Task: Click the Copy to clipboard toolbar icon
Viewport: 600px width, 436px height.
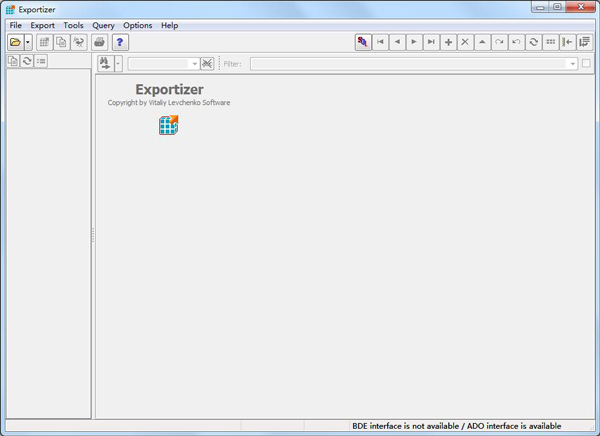Action: (61, 42)
